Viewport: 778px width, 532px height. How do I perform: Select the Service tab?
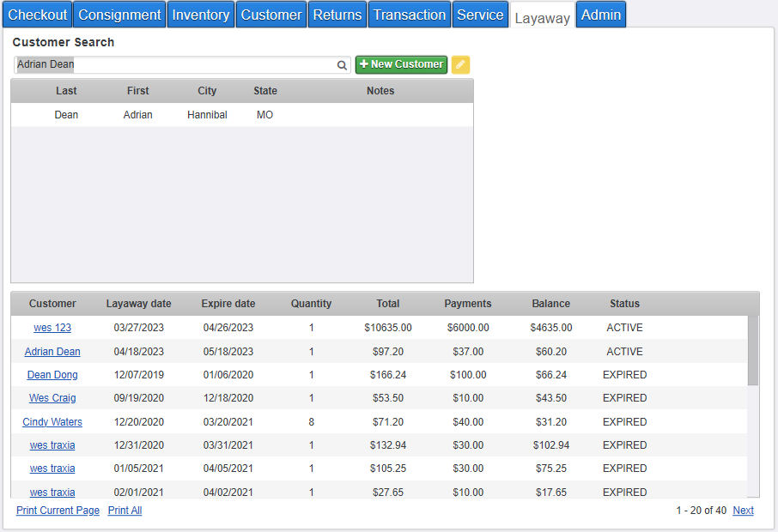coord(480,15)
